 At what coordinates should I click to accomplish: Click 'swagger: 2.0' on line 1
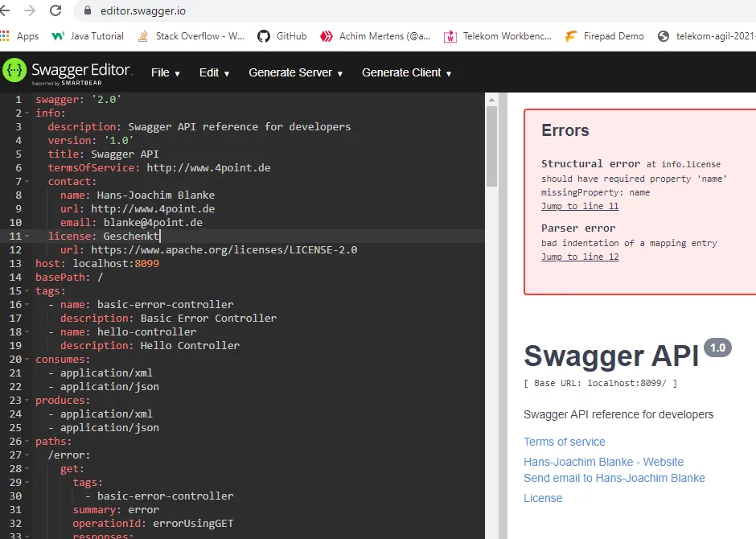(x=78, y=99)
